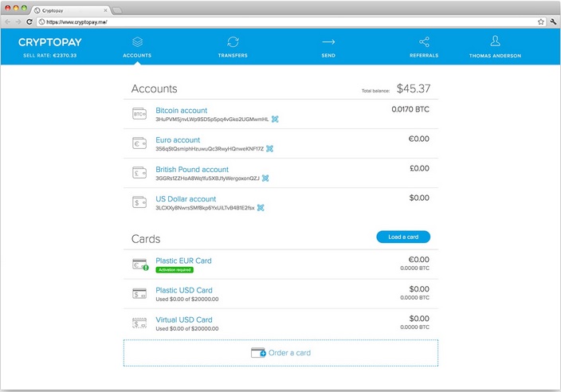The height and width of the screenshot is (392, 561).
Task: Click the Thomas Anderson user profile icon
Action: [495, 41]
